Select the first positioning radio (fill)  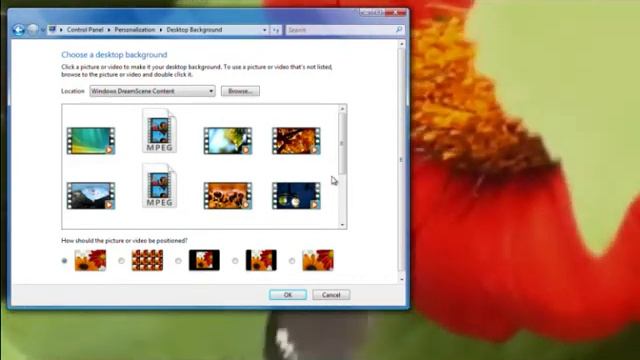tap(64, 260)
